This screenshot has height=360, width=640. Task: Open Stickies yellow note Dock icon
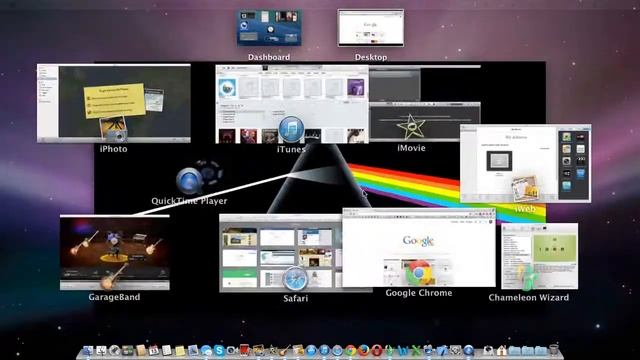[x=180, y=351]
